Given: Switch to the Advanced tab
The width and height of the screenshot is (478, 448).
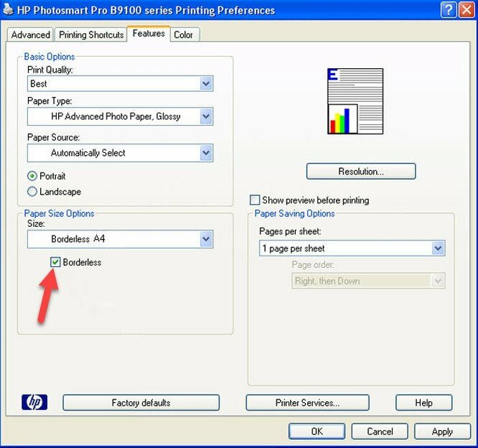Looking at the screenshot, I should point(31,34).
